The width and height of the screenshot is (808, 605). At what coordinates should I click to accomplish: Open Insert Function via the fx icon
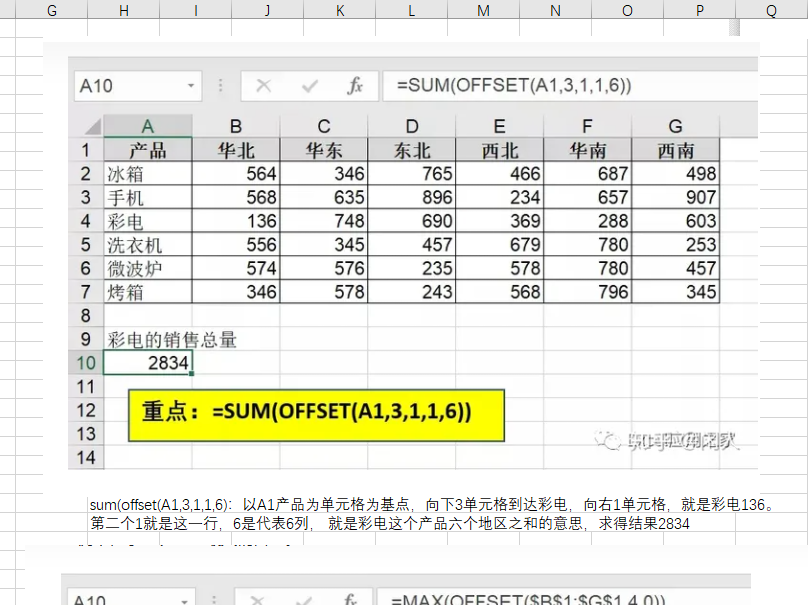(x=355, y=86)
